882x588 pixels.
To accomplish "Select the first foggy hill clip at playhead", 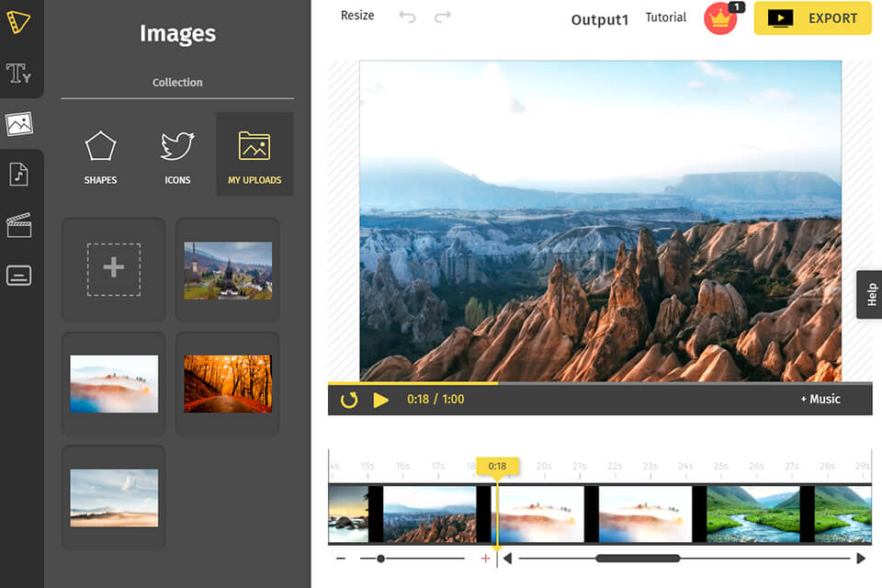I will coord(537,514).
